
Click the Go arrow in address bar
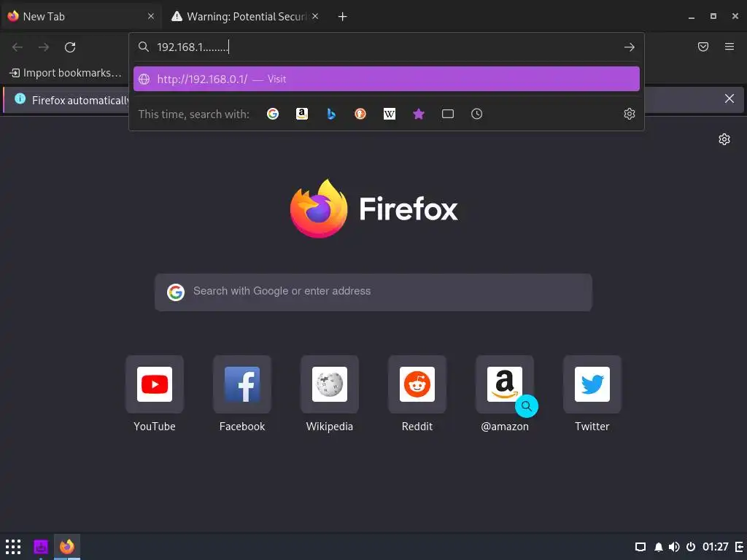(630, 47)
